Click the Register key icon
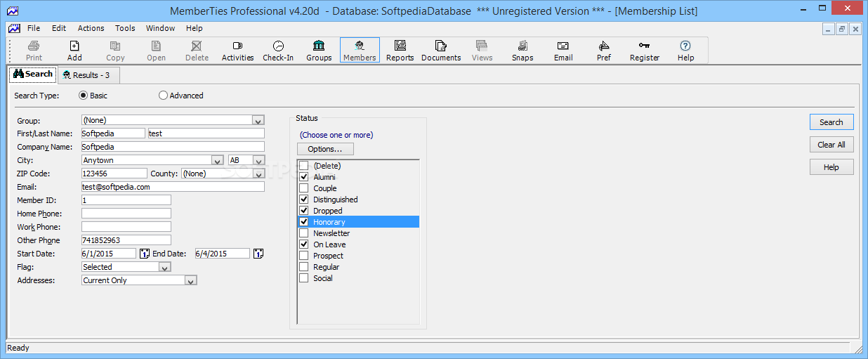The image size is (868, 359). point(645,51)
